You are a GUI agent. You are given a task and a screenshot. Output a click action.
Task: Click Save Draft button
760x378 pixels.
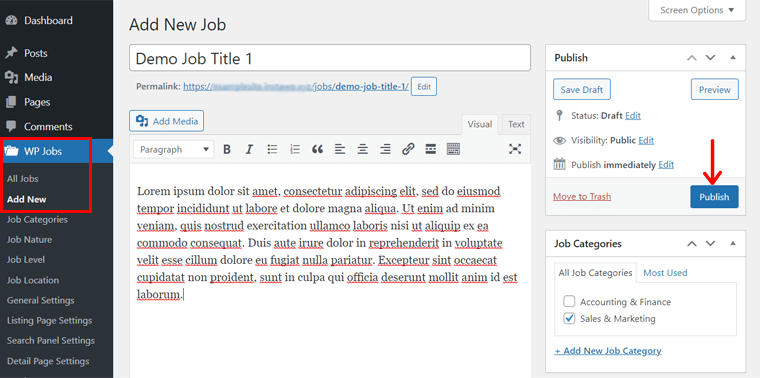coord(582,90)
